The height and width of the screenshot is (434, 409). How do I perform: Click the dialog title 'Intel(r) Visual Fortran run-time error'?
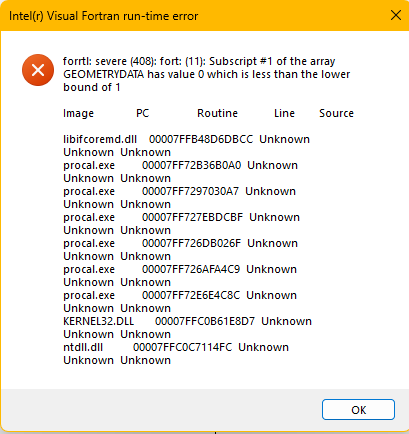[x=103, y=16]
